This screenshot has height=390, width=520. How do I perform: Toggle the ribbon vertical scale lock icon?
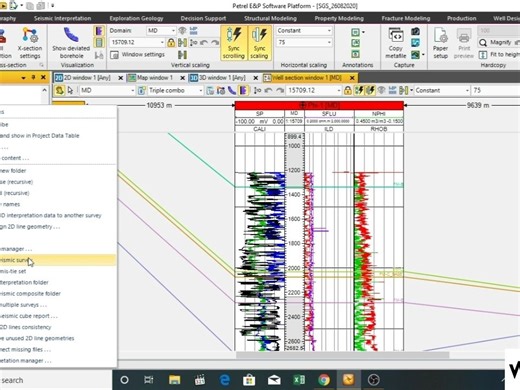pos(171,42)
